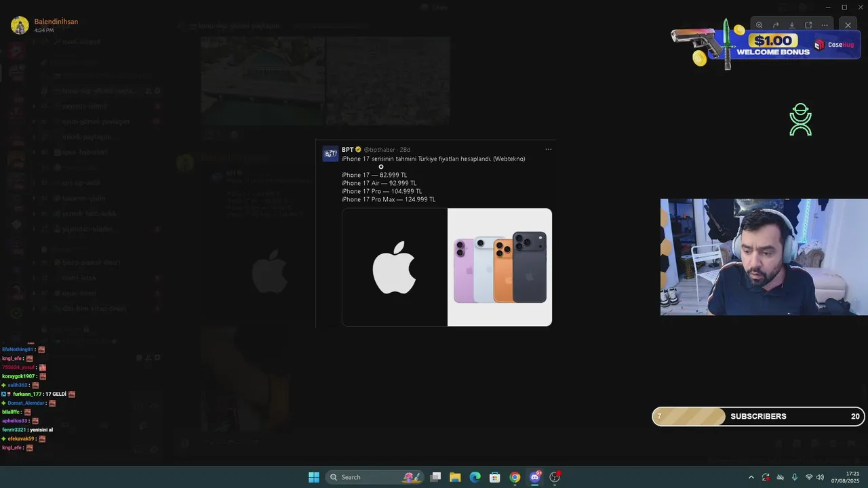The width and height of the screenshot is (868, 488).
Task: Expand the hidden system tray icons chevron
Action: [x=751, y=477]
